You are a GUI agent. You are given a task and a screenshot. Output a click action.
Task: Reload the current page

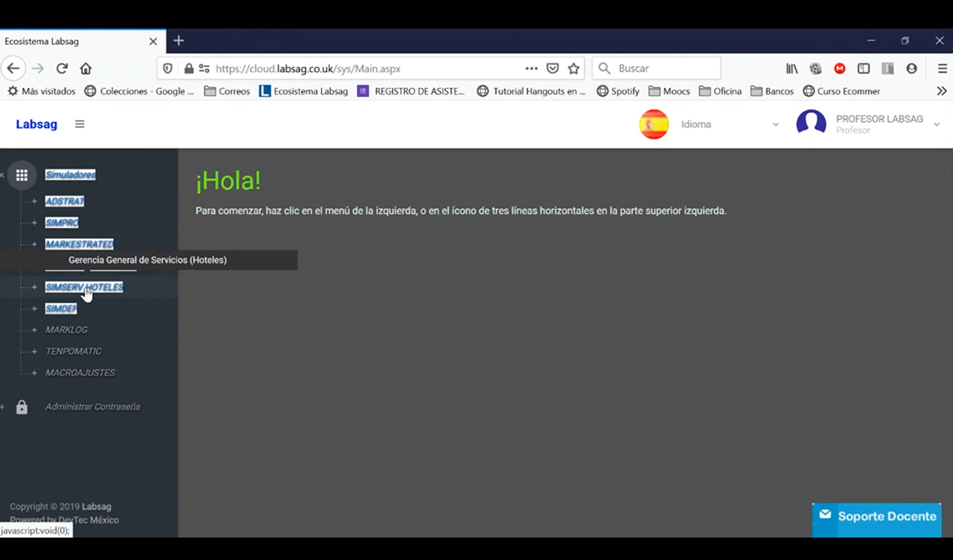62,69
